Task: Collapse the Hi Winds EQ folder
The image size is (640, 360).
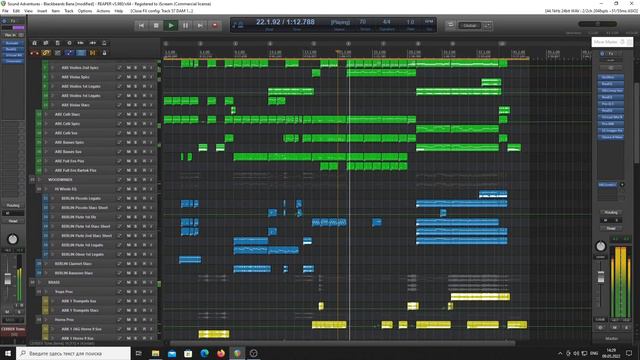Action: pos(46,189)
